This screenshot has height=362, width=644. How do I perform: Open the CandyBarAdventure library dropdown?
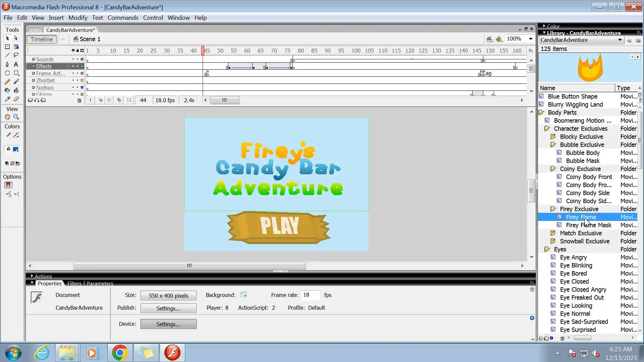pos(620,40)
